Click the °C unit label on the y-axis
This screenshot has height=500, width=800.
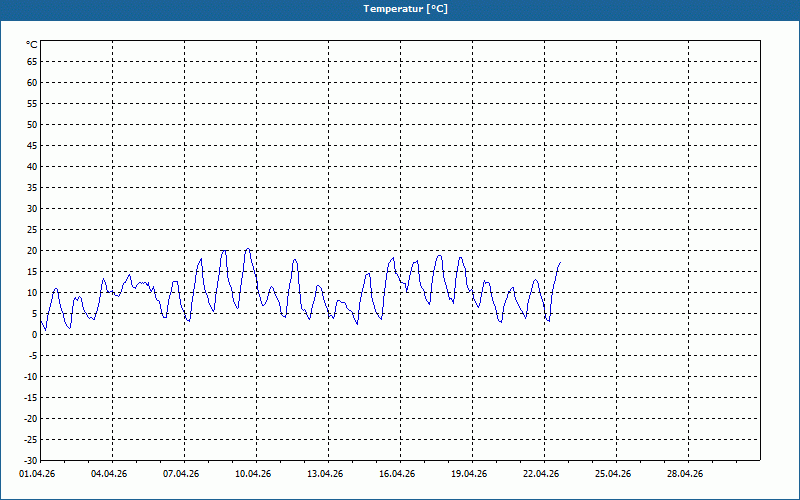click(x=31, y=44)
